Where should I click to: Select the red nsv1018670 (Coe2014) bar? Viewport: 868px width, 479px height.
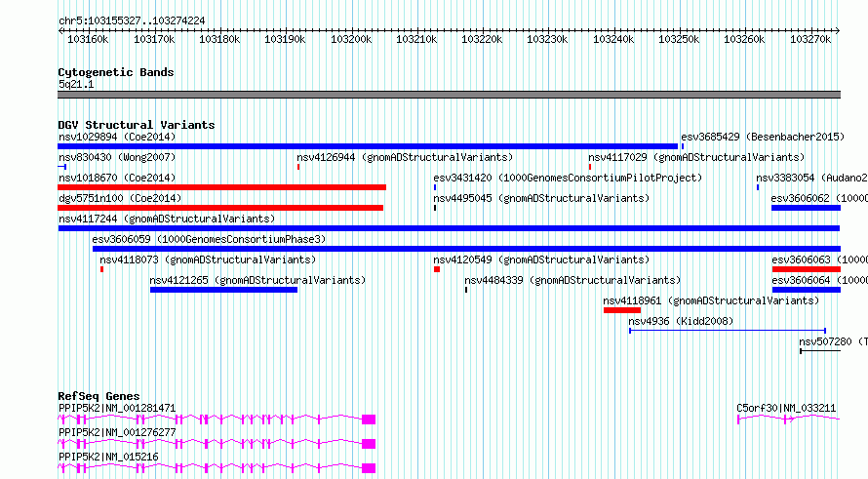tap(221, 187)
